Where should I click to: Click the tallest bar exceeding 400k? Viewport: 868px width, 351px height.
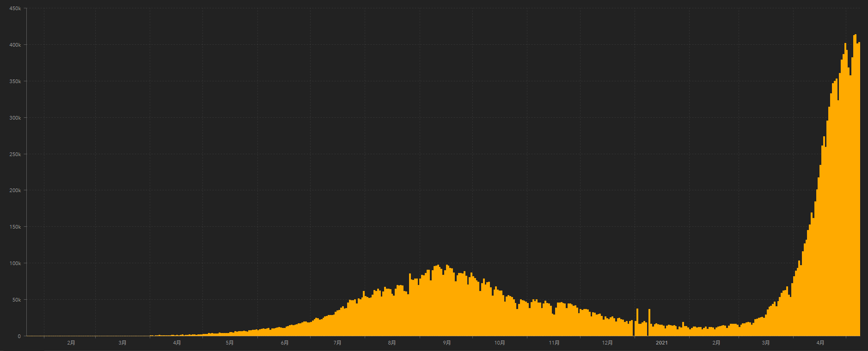click(855, 185)
